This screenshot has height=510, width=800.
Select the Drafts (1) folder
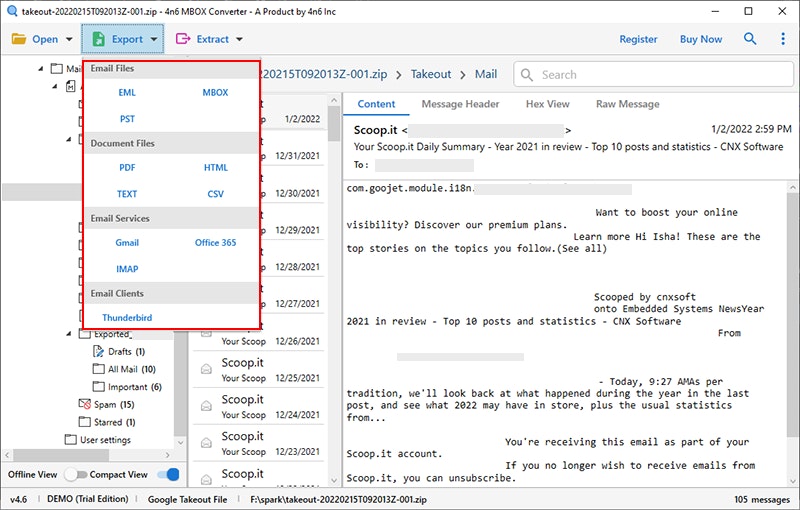(127, 351)
